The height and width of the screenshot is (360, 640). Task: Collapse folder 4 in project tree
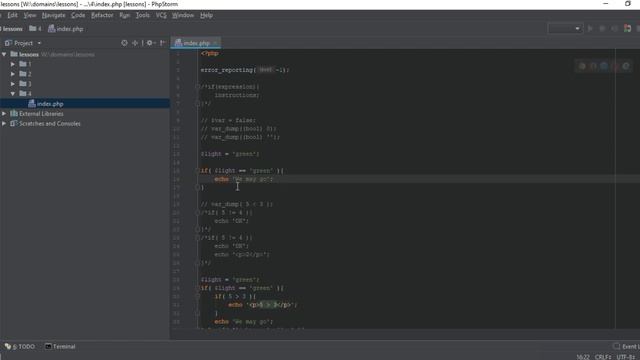(x=13, y=93)
